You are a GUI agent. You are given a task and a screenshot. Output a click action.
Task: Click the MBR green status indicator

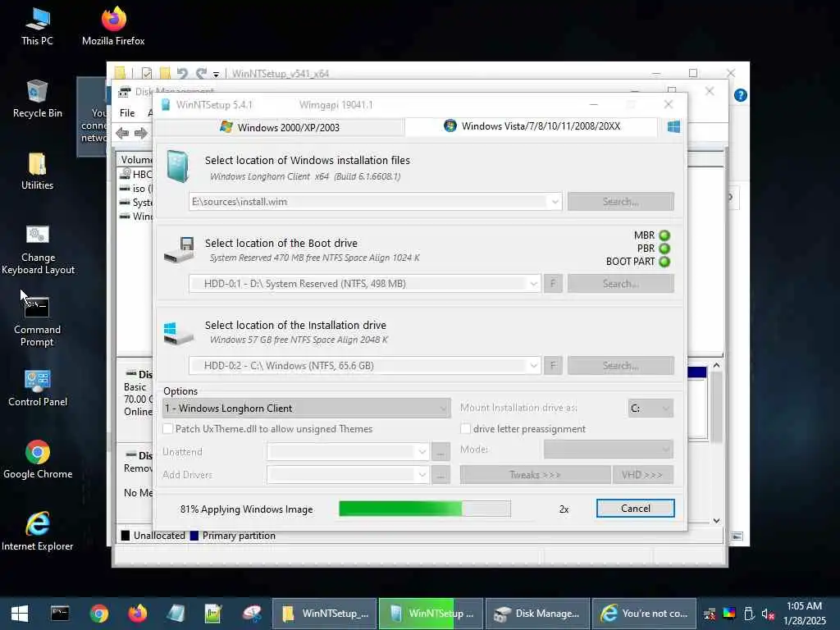pyautogui.click(x=664, y=235)
